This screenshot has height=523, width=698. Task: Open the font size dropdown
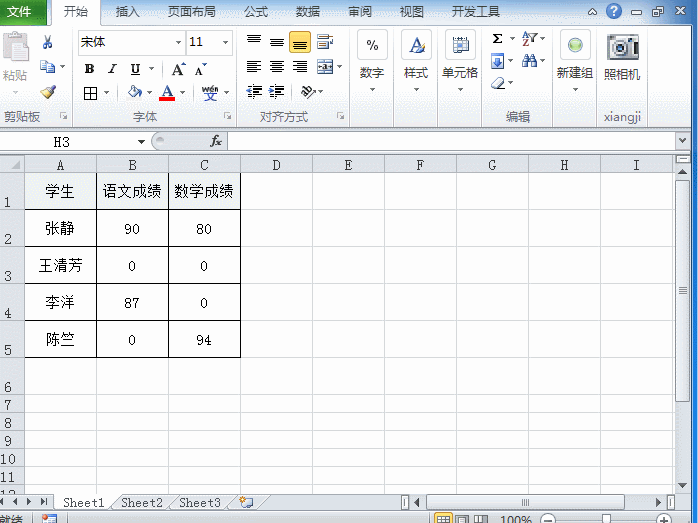tap(225, 43)
